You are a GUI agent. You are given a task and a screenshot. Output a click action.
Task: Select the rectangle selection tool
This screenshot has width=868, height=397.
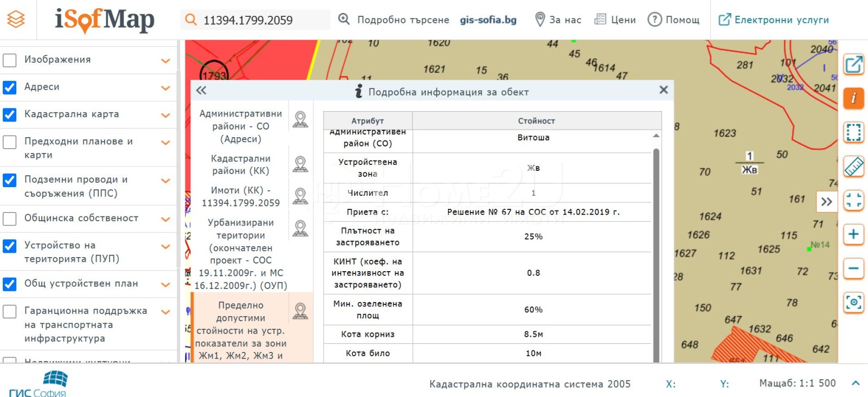pyautogui.click(x=853, y=132)
